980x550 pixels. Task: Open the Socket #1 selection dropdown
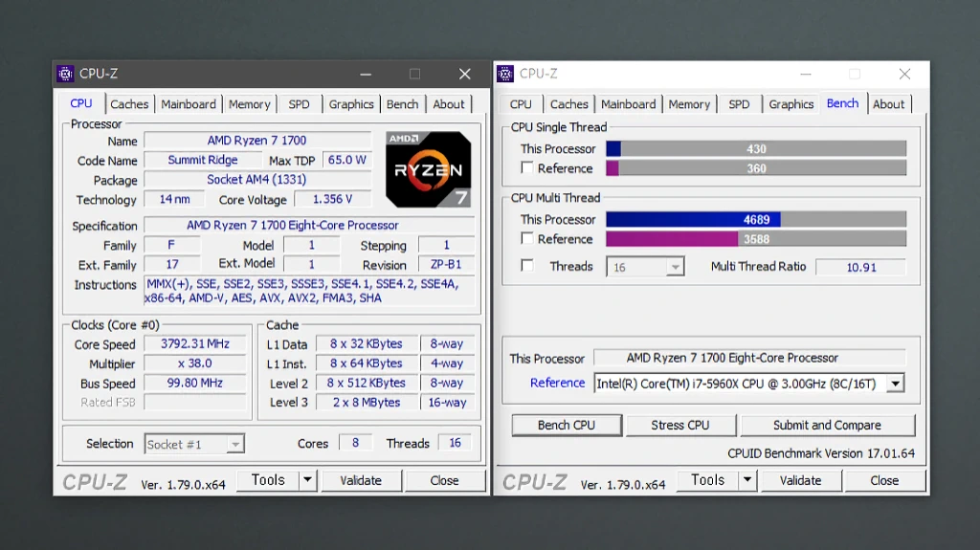click(x=193, y=444)
